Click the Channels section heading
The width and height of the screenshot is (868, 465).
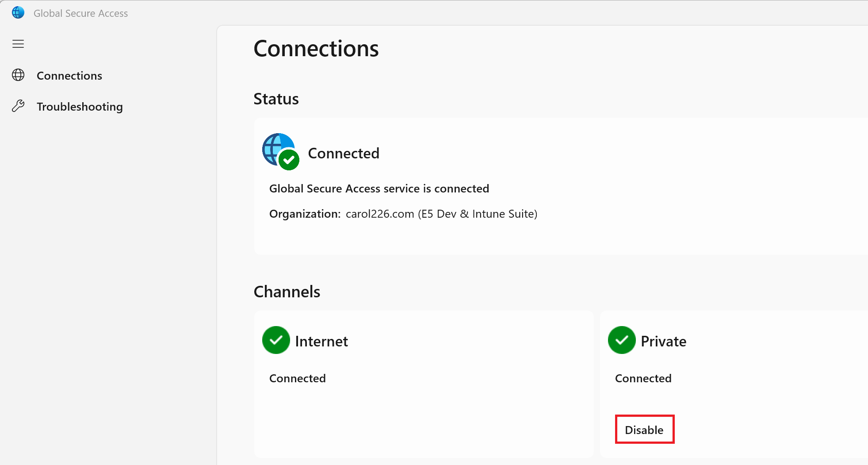(287, 292)
